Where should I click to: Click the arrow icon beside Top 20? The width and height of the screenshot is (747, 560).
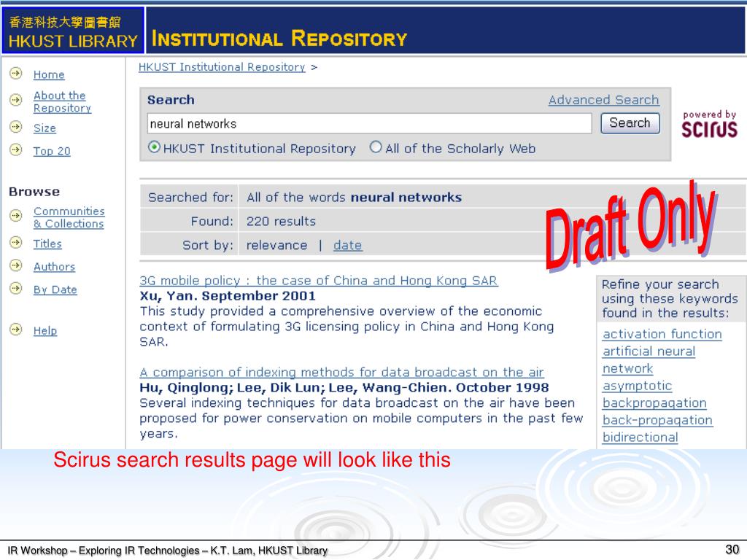tap(16, 150)
